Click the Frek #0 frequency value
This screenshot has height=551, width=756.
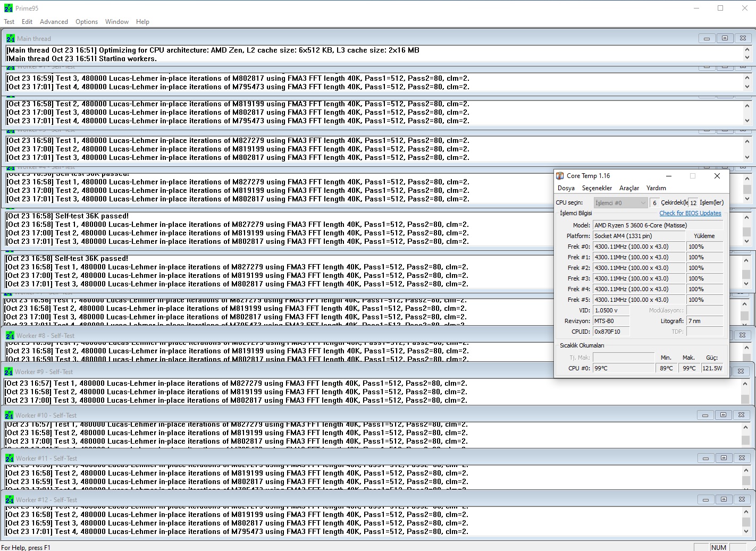point(639,247)
